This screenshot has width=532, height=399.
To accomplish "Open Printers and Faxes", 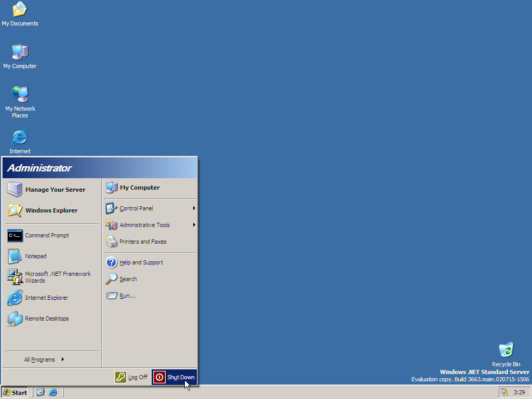I will [x=142, y=242].
